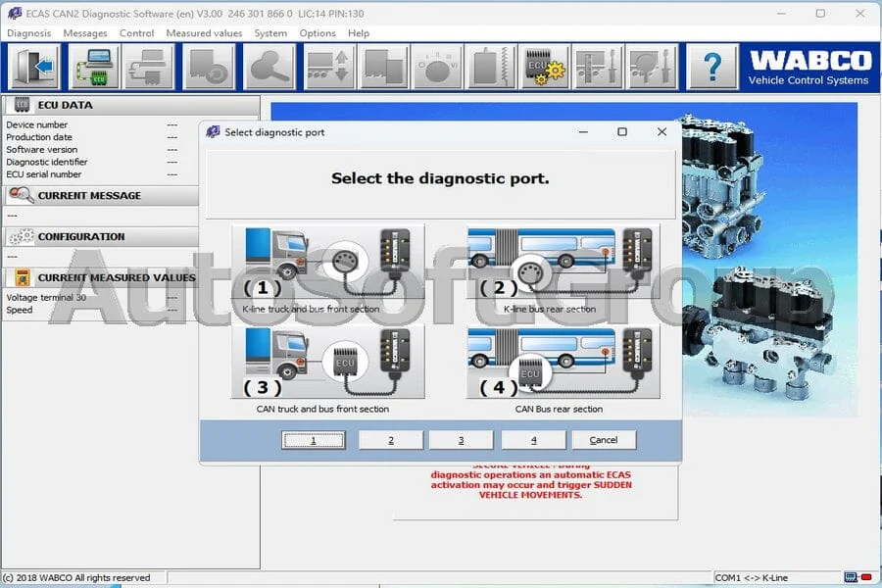Image resolution: width=882 pixels, height=588 pixels.
Task: Click the 'K-line truck and bus front section' caption
Action: pyautogui.click(x=311, y=309)
